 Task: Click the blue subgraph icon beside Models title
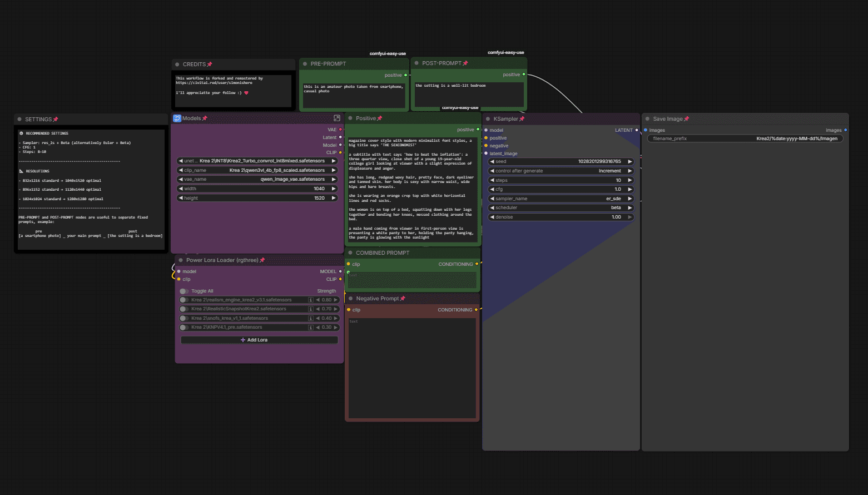coord(177,118)
